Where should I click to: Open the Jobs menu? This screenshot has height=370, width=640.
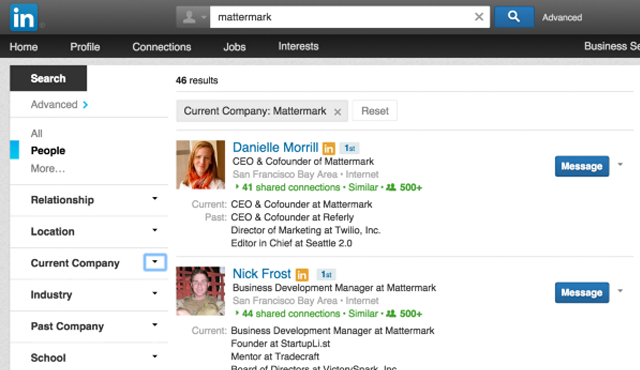pos(234,47)
